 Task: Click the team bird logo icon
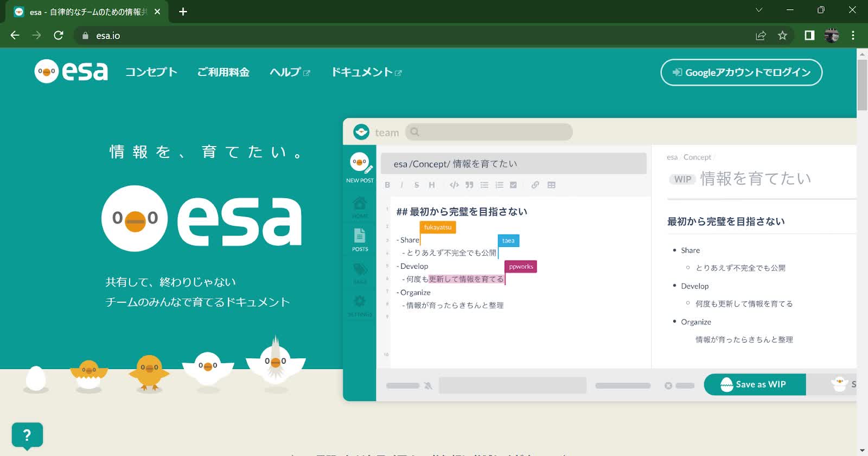coord(361,132)
